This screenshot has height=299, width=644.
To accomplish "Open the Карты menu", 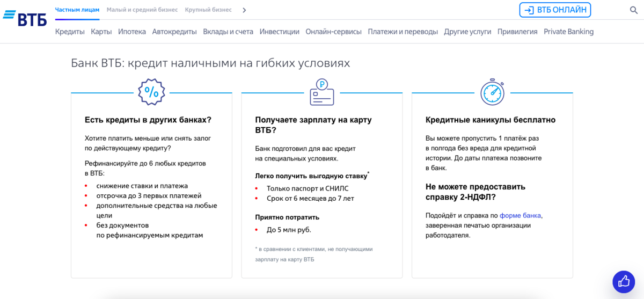I will [101, 32].
